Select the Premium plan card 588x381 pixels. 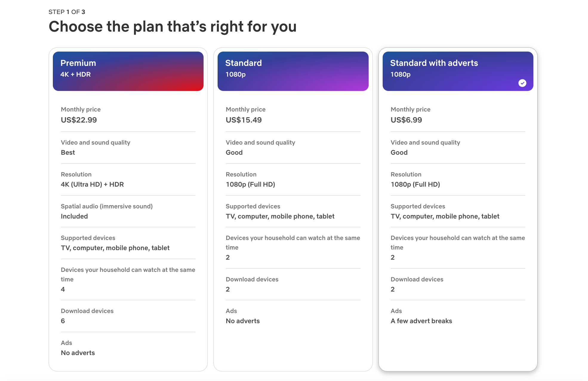pos(128,209)
